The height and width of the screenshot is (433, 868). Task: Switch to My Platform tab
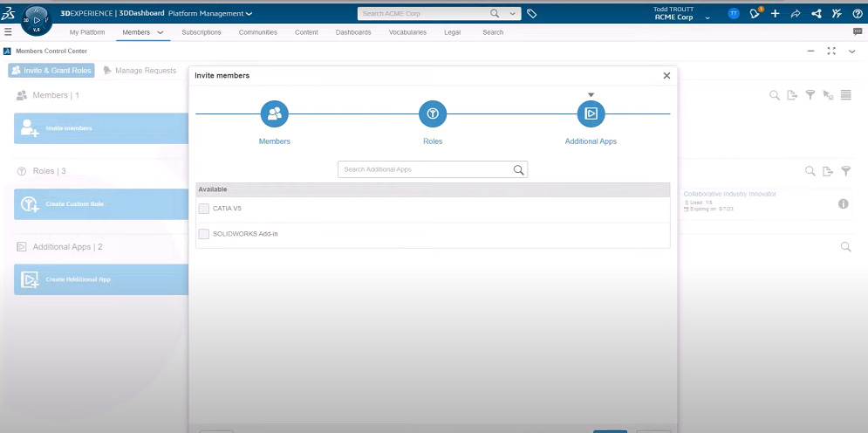pos(87,32)
